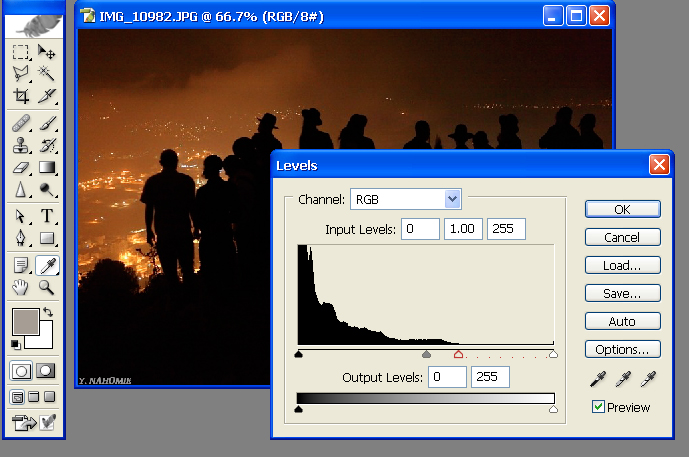The width and height of the screenshot is (689, 457).
Task: Select the Slice tool
Action: coord(46,95)
